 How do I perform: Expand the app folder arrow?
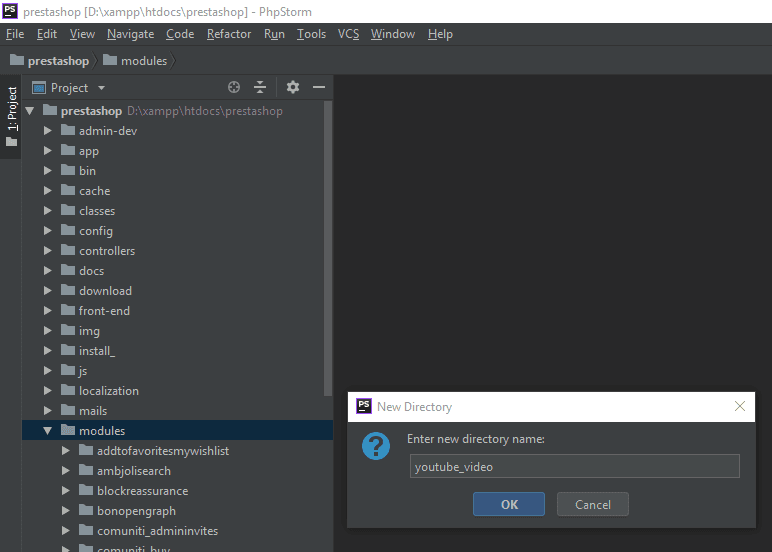pyautogui.click(x=48, y=151)
